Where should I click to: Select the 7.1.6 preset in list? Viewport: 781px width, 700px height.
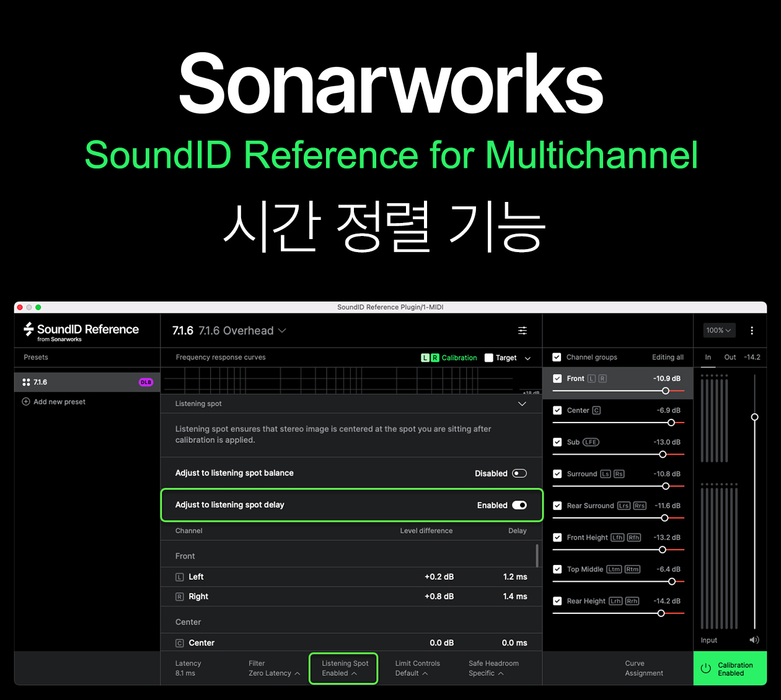click(87, 382)
